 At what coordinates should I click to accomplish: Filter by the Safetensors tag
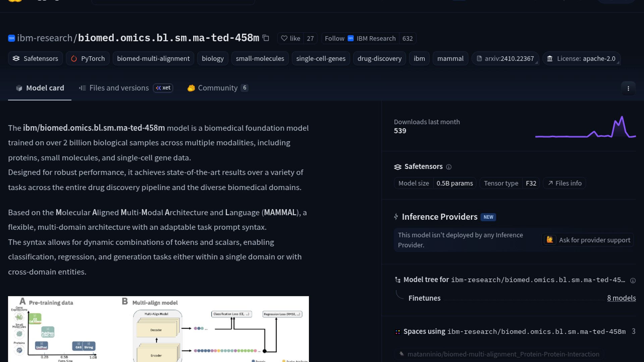[x=35, y=58]
